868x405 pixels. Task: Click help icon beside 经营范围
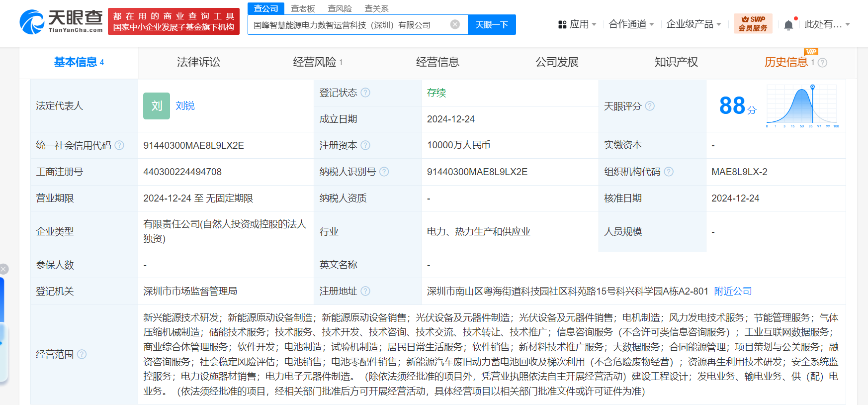pos(82,354)
